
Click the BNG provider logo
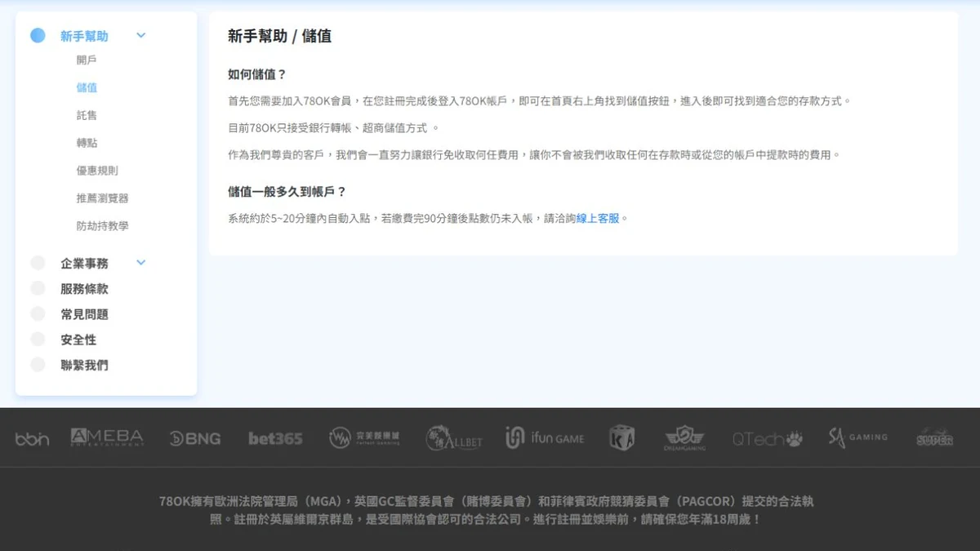[x=195, y=438]
